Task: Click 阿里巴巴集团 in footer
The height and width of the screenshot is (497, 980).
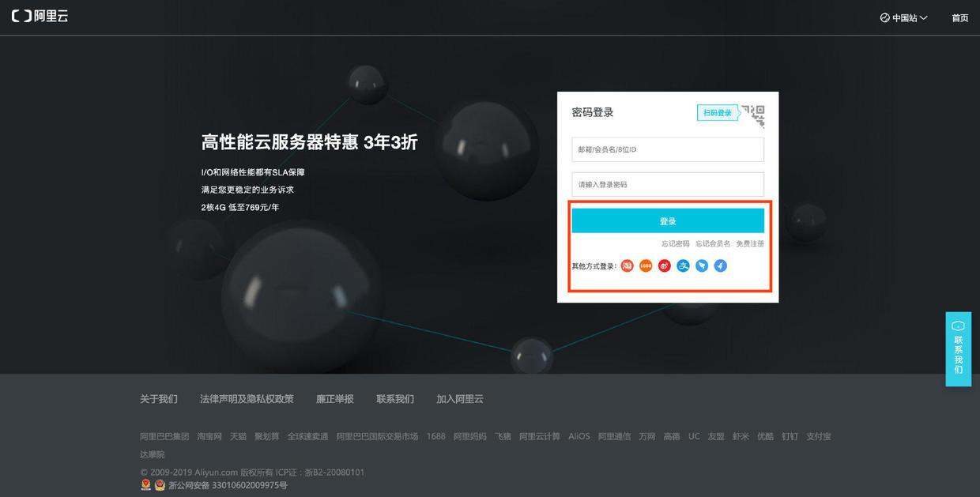Action: (164, 436)
